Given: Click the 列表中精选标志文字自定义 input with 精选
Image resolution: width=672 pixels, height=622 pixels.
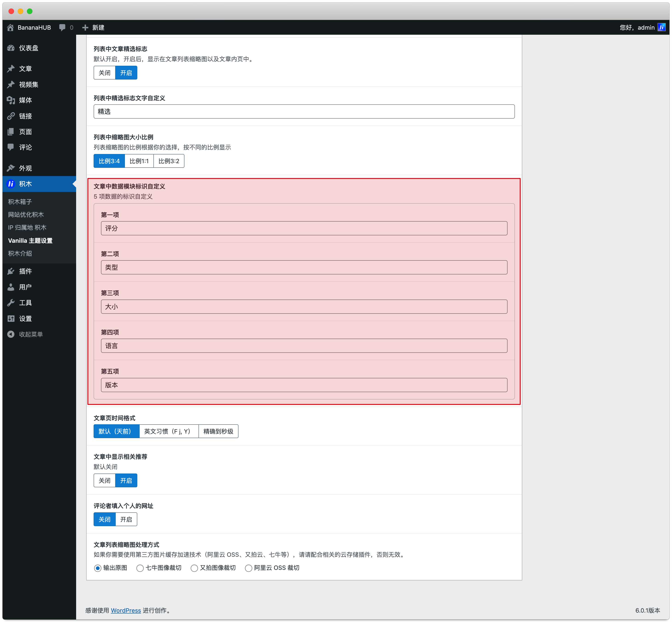Looking at the screenshot, I should 304,111.
